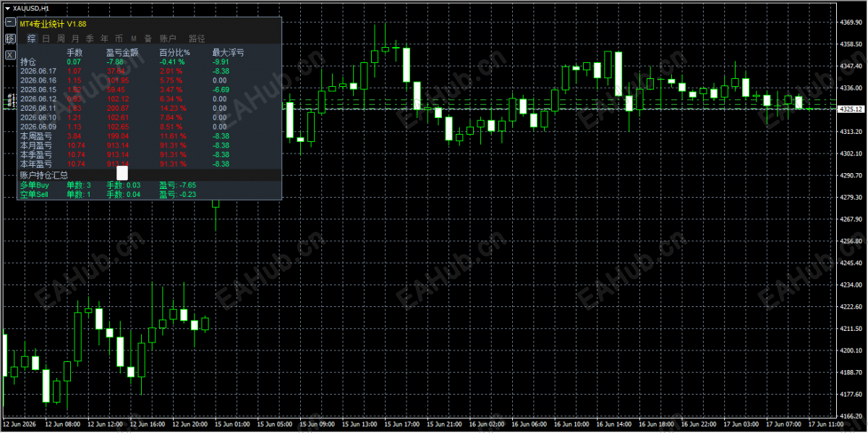Click the 15 Jun 13:00 time axis label
This screenshot has height=433, width=868.
click(360, 424)
